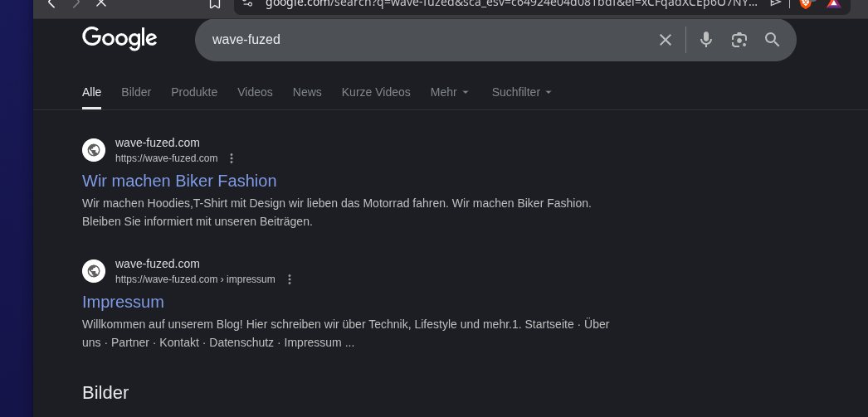Screen dimensions: 868x417
Task: Click the magnifying glass search button
Action: click(773, 40)
